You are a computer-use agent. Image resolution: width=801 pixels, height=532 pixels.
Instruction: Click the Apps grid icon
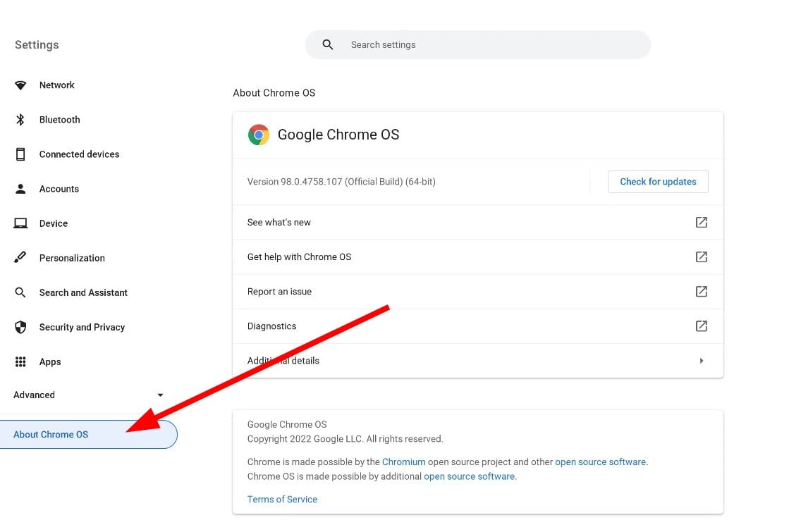(20, 361)
